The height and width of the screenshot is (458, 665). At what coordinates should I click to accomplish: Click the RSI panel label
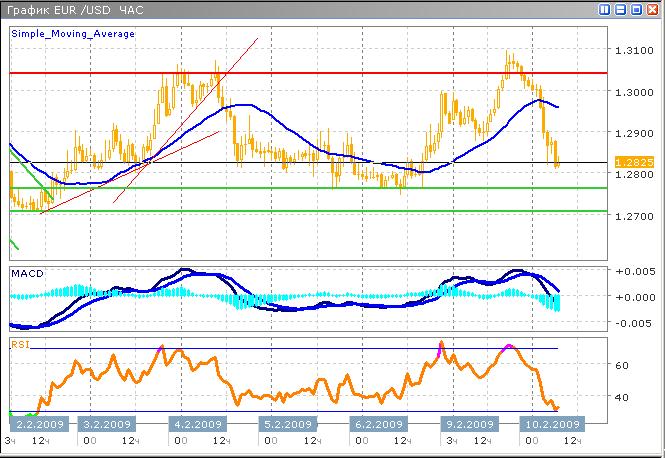(20, 343)
